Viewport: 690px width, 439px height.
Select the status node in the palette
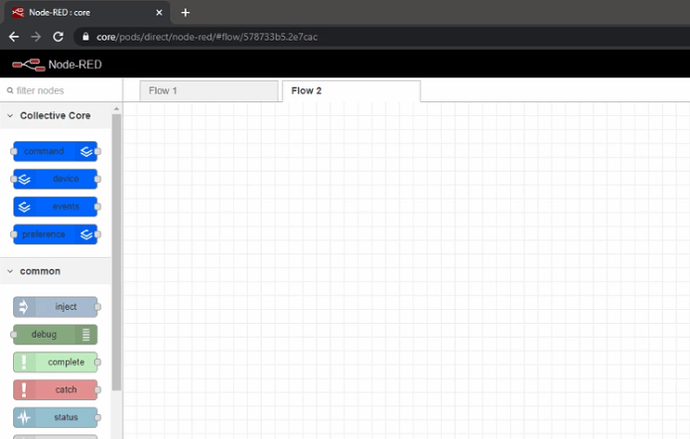(55, 417)
